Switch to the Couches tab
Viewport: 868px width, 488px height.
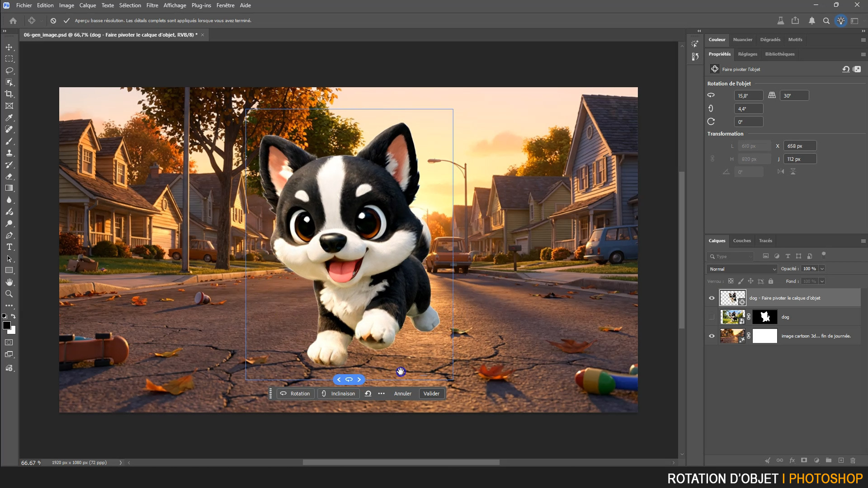pos(741,240)
